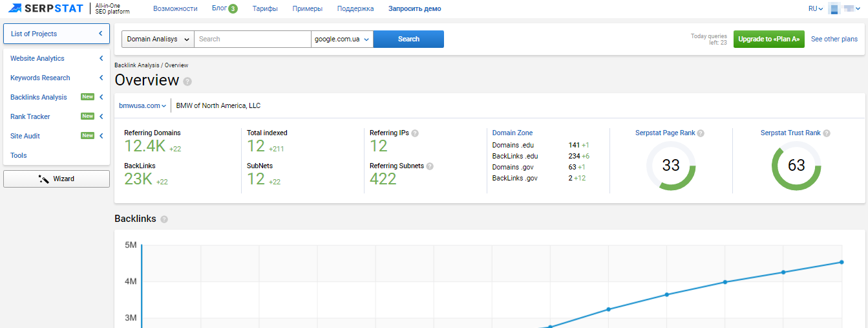Open Keywords Research sidebar item
This screenshot has height=328, width=868.
tap(40, 78)
